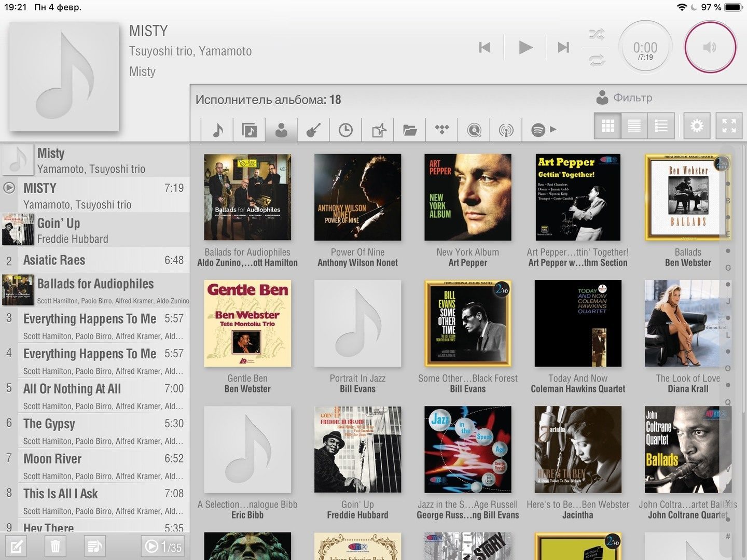The height and width of the screenshot is (560, 747).
Task: Open the Internet radio antenna icon
Action: point(506,130)
